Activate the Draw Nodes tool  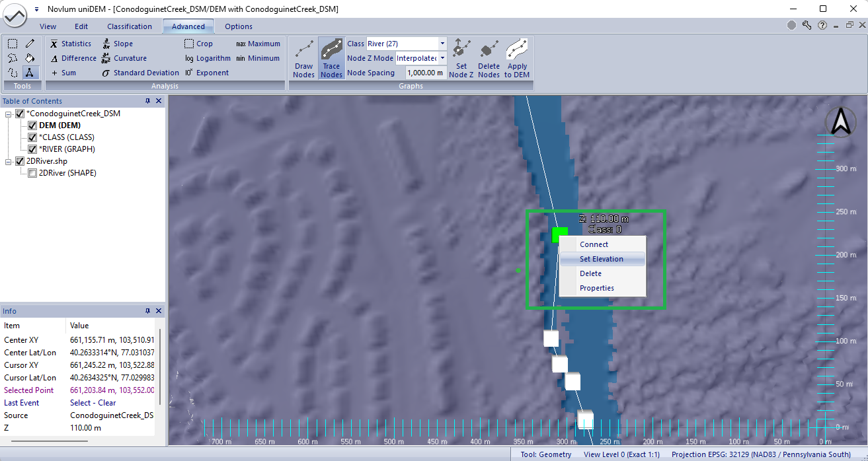(303, 58)
